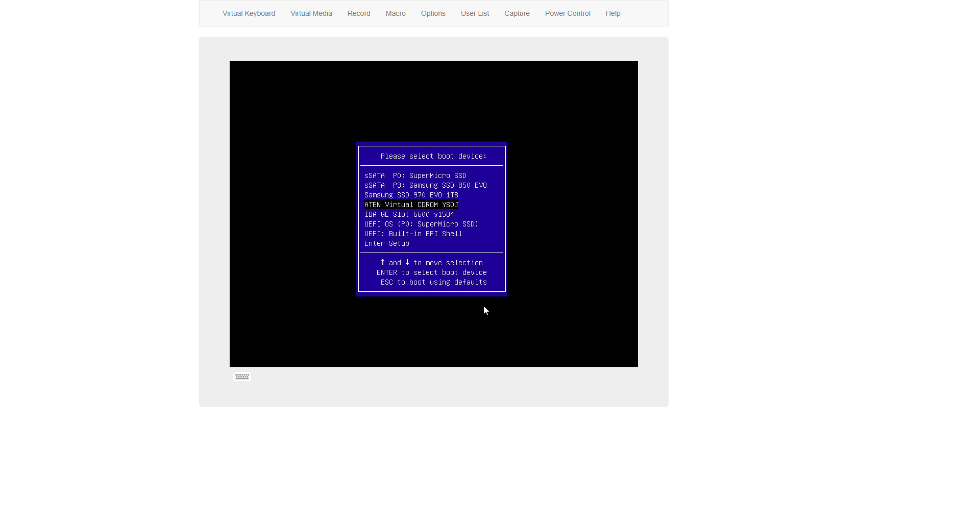Click 'ENTER to select boot device' hint
The height and width of the screenshot is (506, 980).
coord(432,272)
